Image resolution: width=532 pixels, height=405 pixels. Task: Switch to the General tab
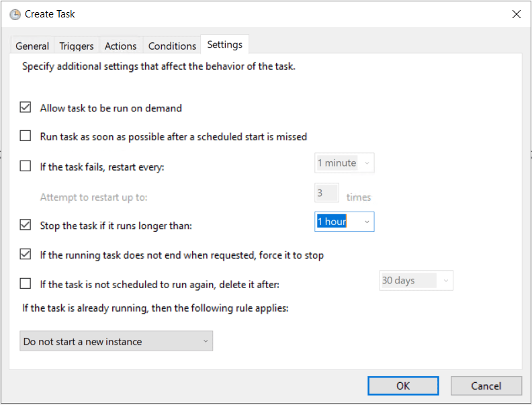[32, 46]
